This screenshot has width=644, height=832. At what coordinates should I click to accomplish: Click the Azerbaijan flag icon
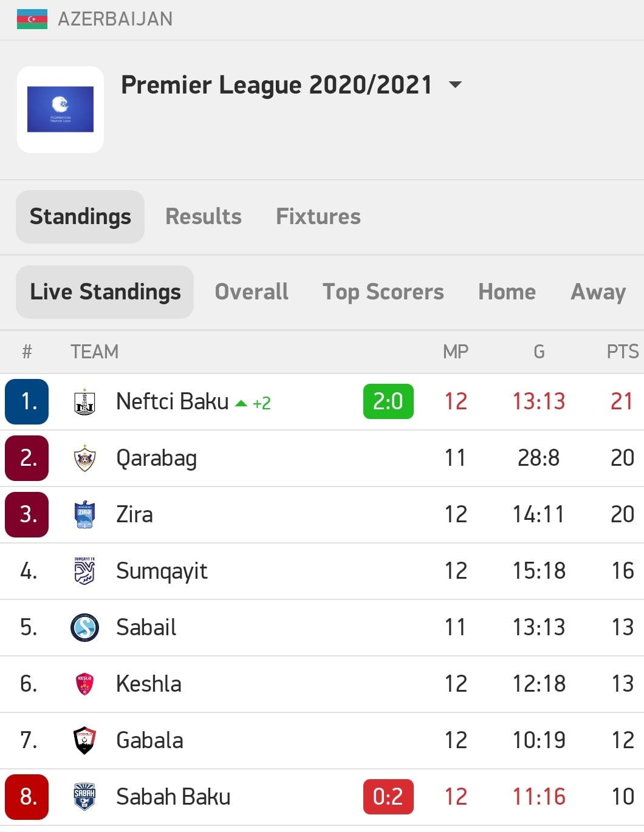(32, 19)
